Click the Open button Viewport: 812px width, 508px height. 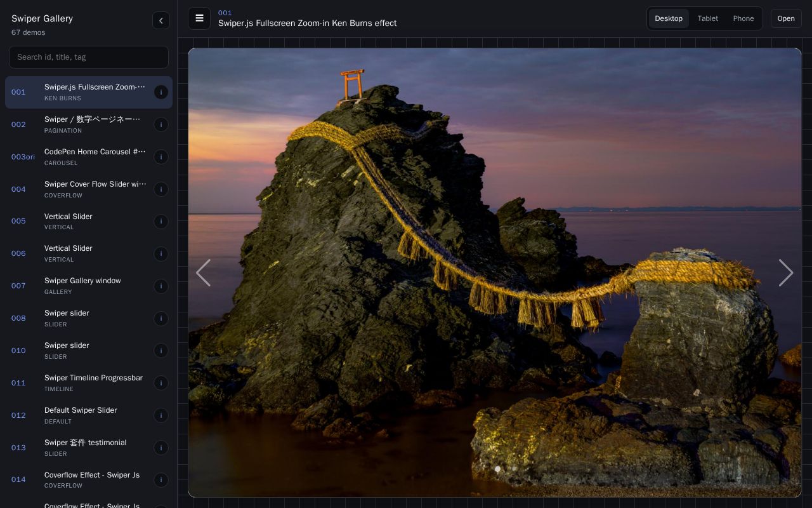point(786,18)
